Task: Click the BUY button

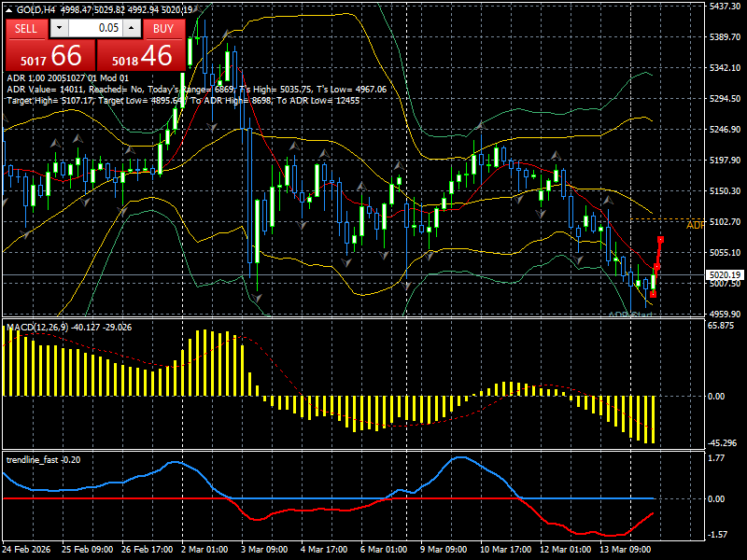Action: pos(163,29)
